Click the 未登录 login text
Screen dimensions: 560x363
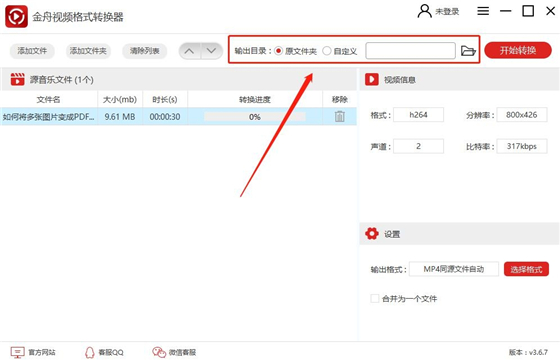(447, 12)
